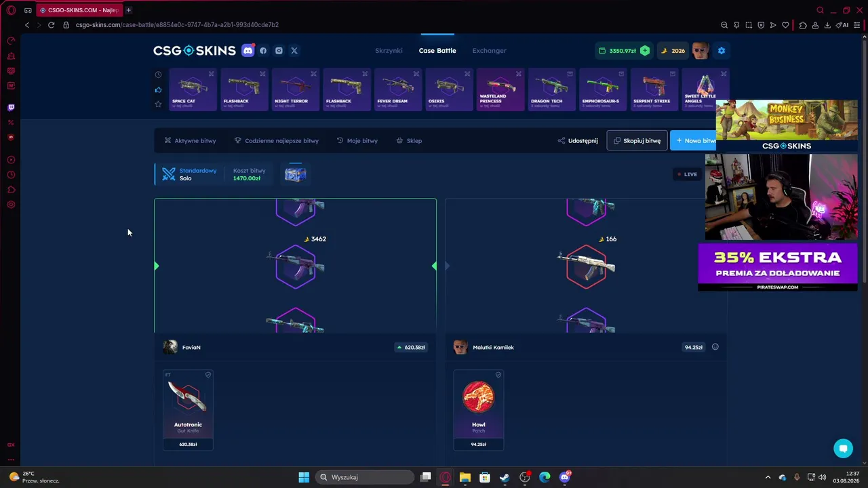868x488 pixels.
Task: Go back to the previous page
Action: [27, 25]
